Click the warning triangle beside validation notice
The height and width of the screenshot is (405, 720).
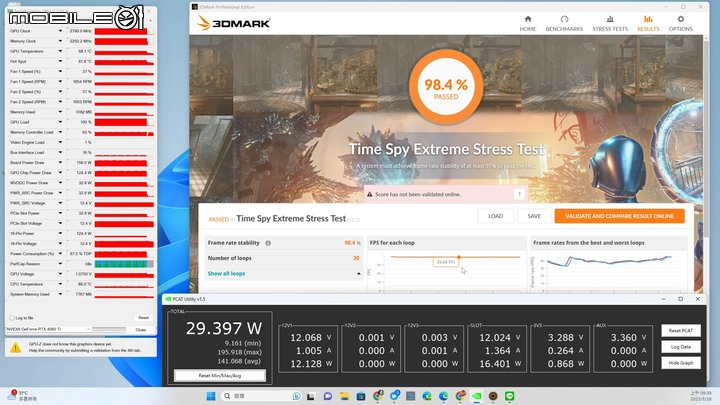370,195
